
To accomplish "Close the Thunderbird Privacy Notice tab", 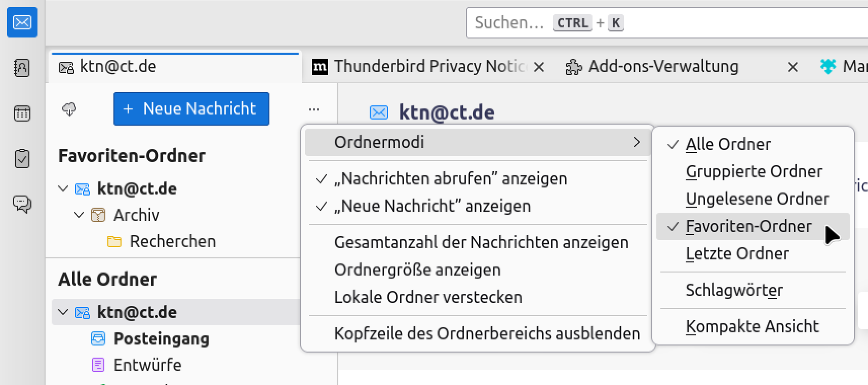I will (x=539, y=67).
